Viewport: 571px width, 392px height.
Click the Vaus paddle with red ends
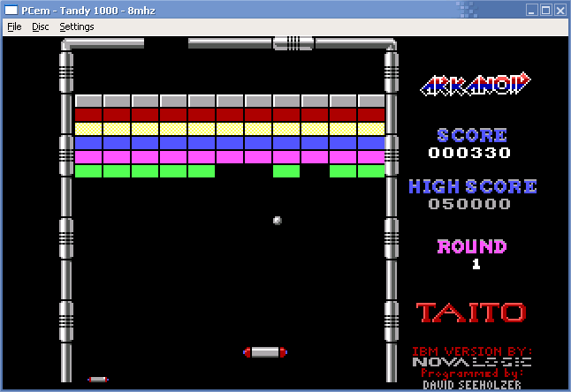point(265,352)
